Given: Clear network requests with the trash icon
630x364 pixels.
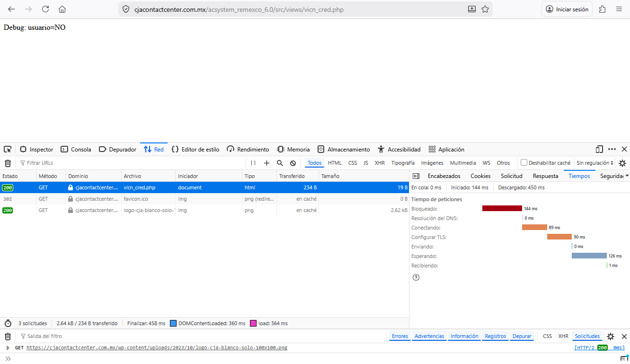Looking at the screenshot, I should click(x=8, y=163).
